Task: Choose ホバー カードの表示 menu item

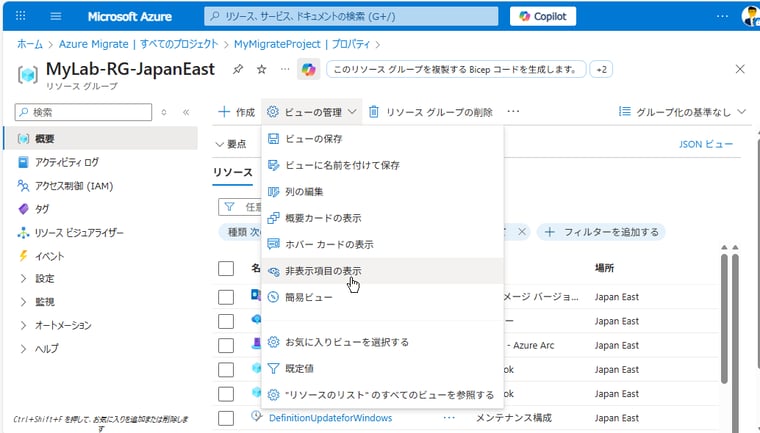Action: pyautogui.click(x=382, y=244)
